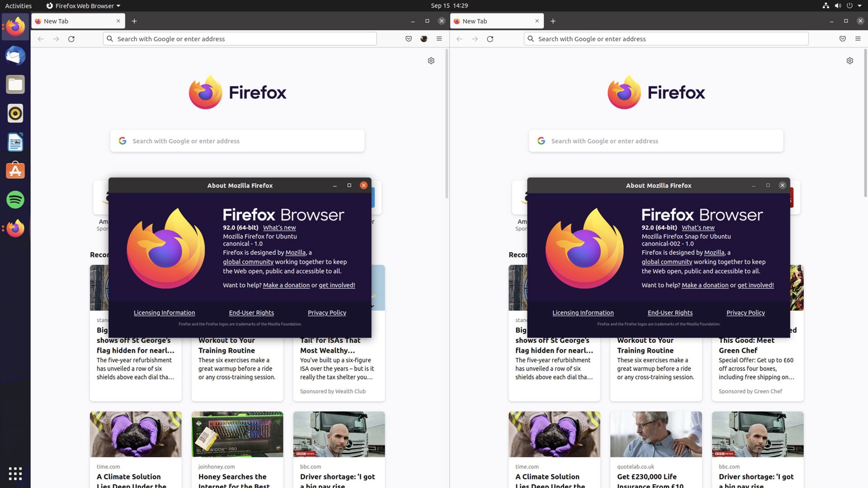Click the top Firefox icon in the dock
Image resolution: width=868 pixels, height=488 pixels.
point(15,27)
